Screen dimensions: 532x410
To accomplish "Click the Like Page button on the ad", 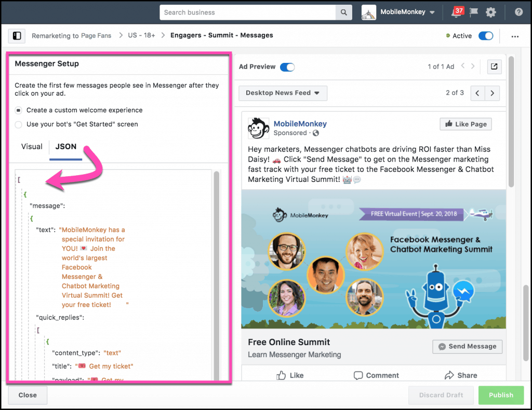I will point(465,124).
